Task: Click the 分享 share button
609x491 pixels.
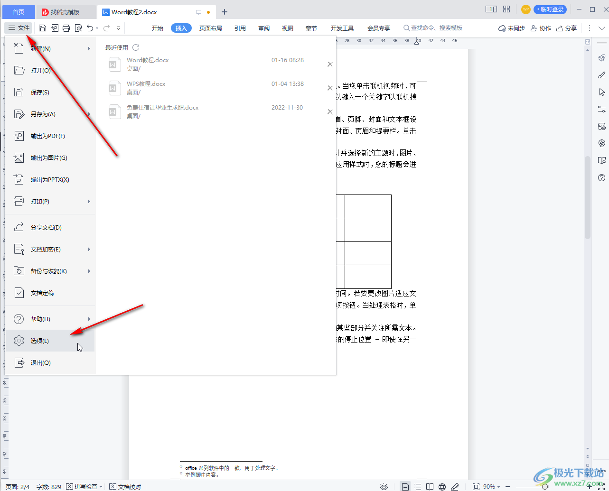Action: tap(567, 28)
